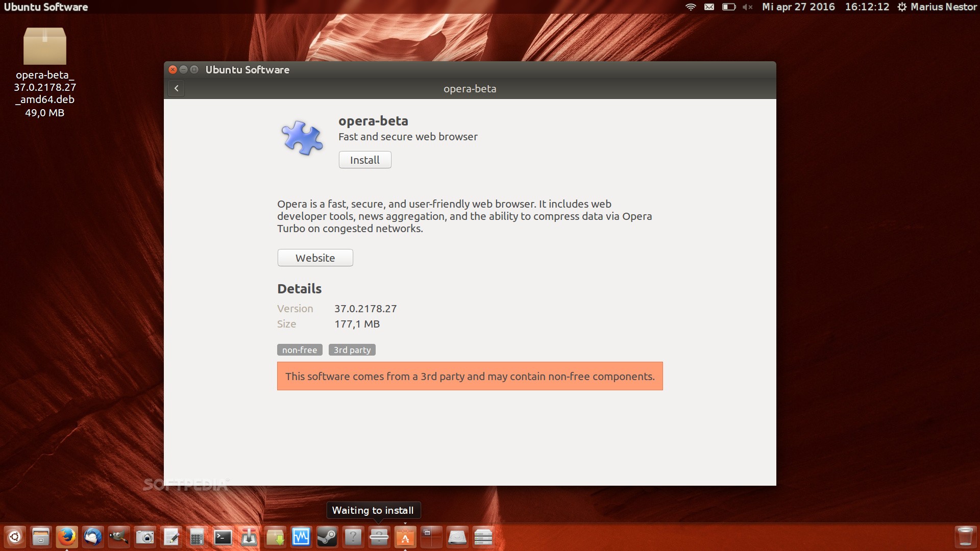This screenshot has width=980, height=551.
Task: Open the muted sound volume indicator
Action: (x=748, y=7)
